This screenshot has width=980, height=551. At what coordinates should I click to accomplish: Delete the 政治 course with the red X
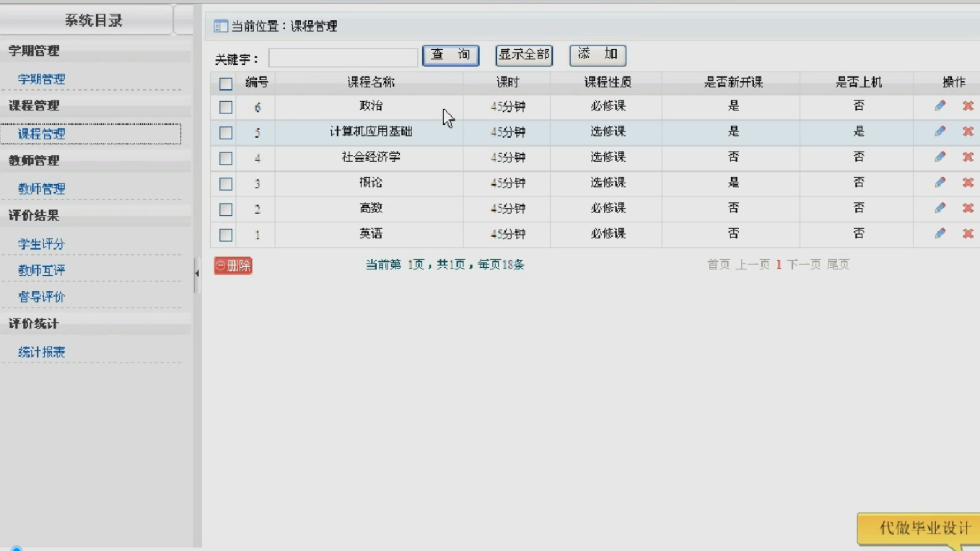[x=968, y=106]
